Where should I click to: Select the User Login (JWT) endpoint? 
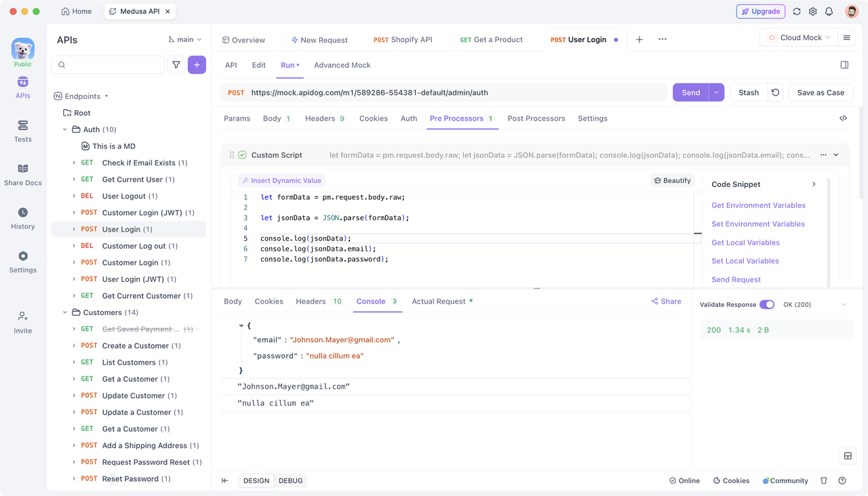(128, 279)
